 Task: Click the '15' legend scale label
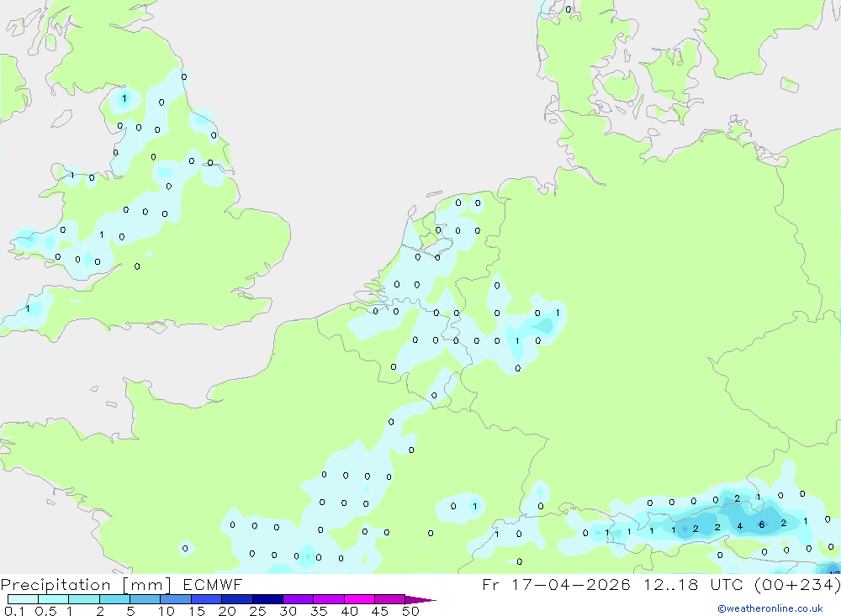197,611
